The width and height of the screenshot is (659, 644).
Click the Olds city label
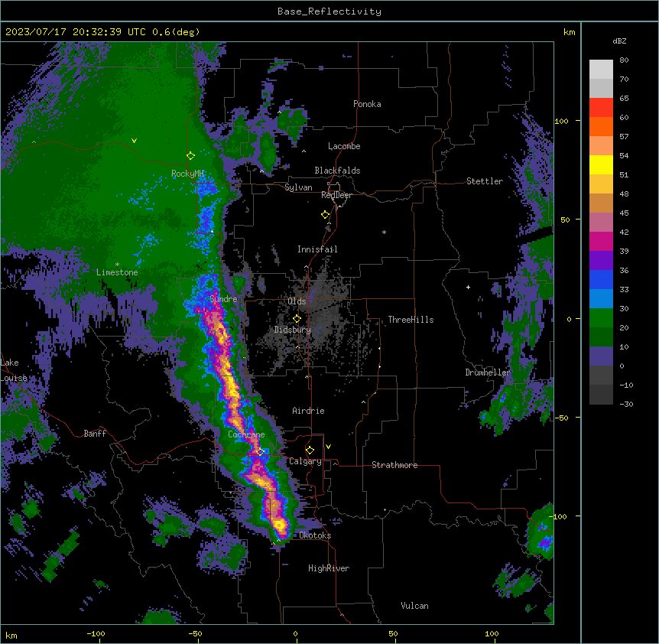(x=297, y=301)
